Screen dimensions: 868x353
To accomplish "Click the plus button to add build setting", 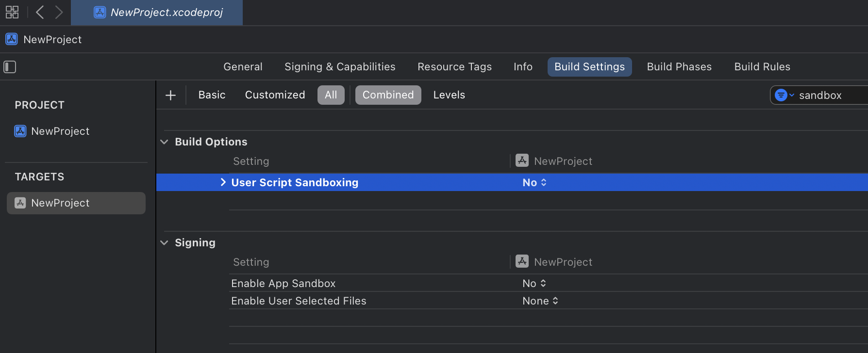I will click(170, 95).
